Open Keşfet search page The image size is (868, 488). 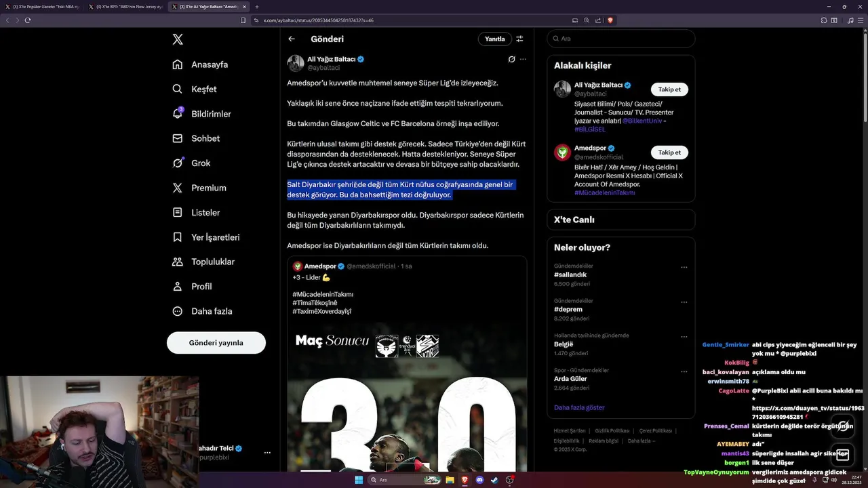click(x=195, y=89)
